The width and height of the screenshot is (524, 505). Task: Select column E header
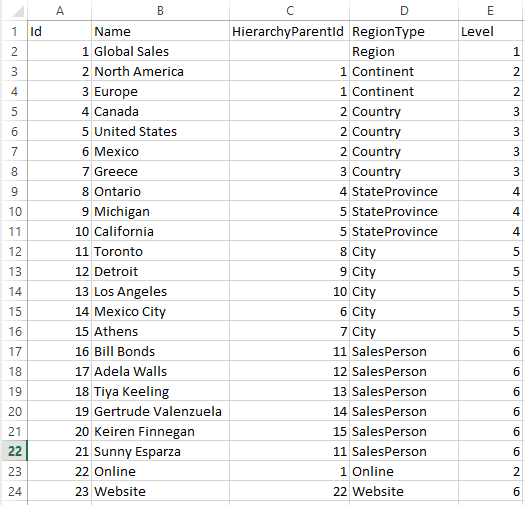491,11
